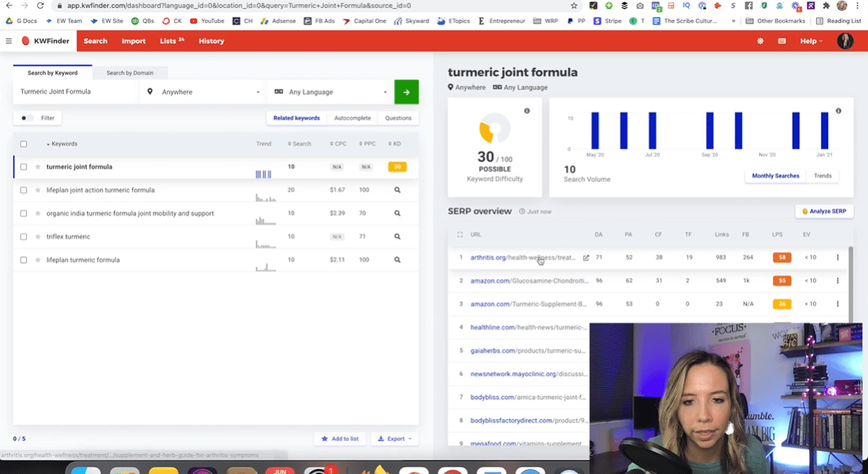Open the hamburger menu beside KWFinder logo
This screenshot has width=868, height=474.
point(8,41)
